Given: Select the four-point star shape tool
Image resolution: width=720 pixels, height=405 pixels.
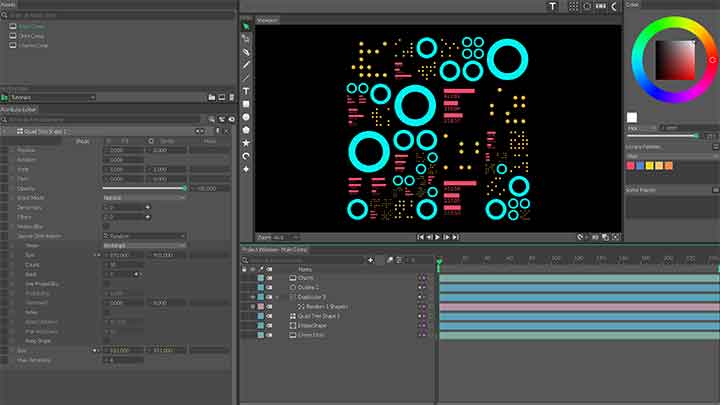Looking at the screenshot, I should click(246, 169).
